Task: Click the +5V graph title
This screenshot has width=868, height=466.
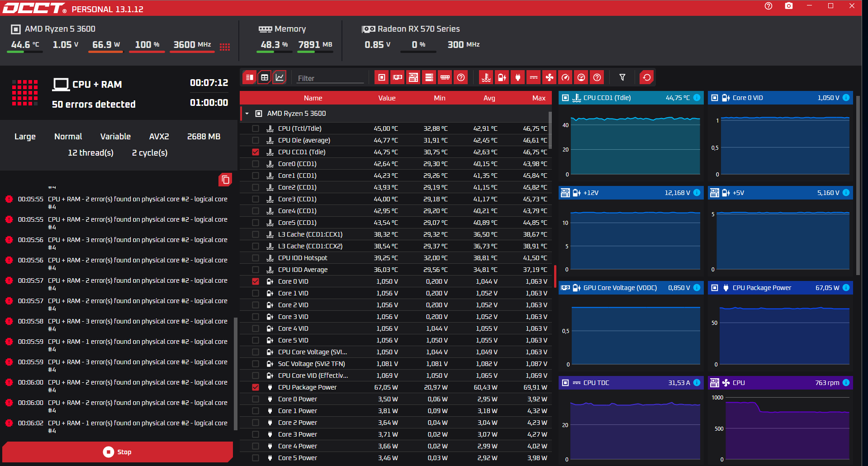Action: point(738,193)
